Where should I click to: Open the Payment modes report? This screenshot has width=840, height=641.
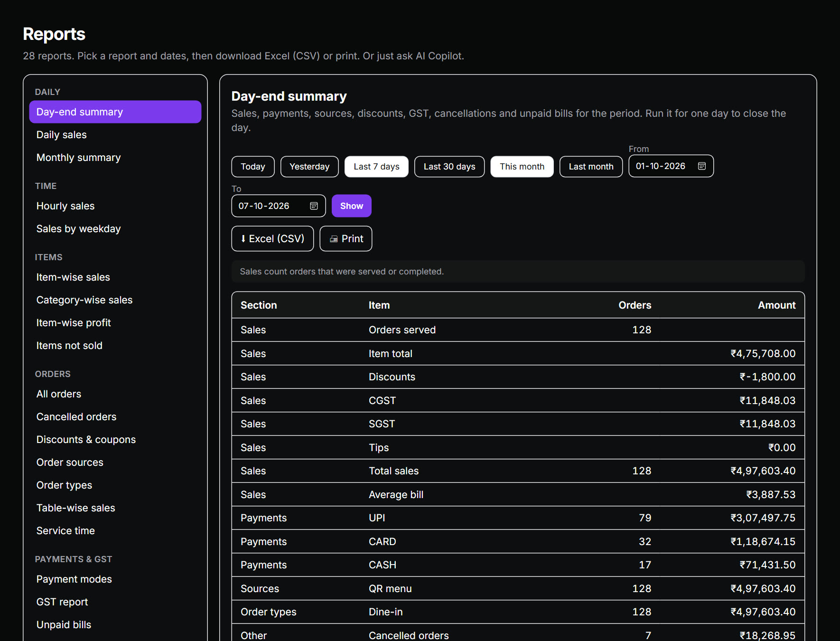(115, 579)
